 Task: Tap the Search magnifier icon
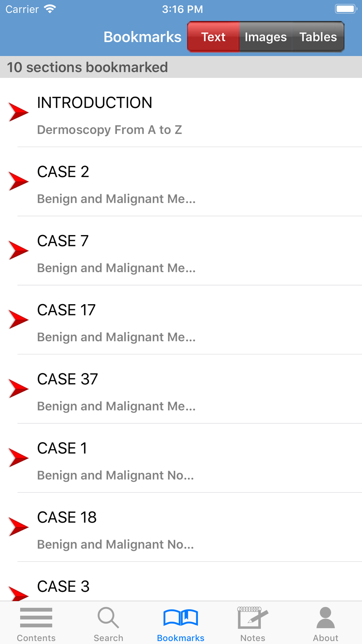click(x=108, y=617)
